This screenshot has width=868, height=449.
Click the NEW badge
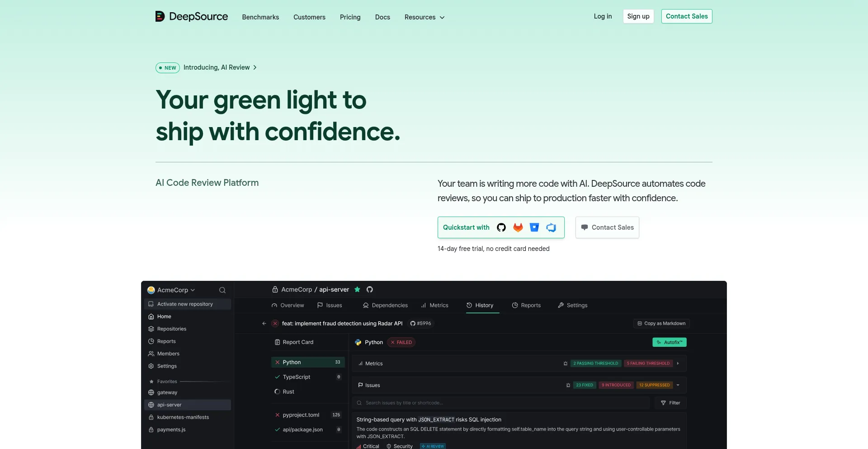coord(168,68)
